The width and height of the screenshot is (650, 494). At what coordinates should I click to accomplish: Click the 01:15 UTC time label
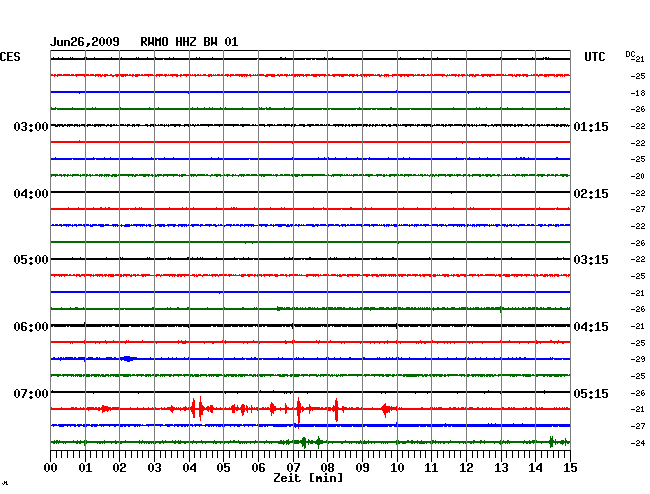pos(591,126)
